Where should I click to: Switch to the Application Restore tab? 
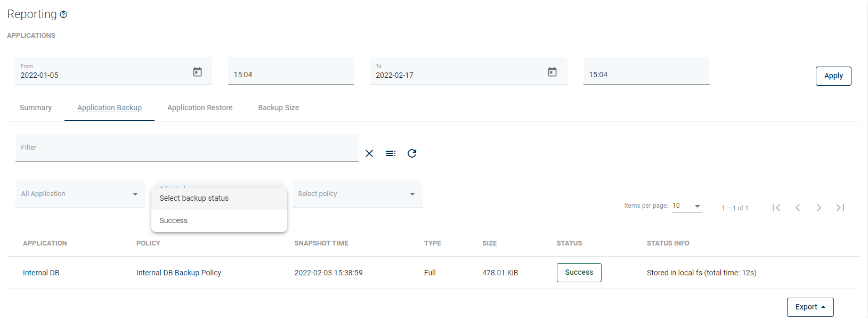click(200, 108)
